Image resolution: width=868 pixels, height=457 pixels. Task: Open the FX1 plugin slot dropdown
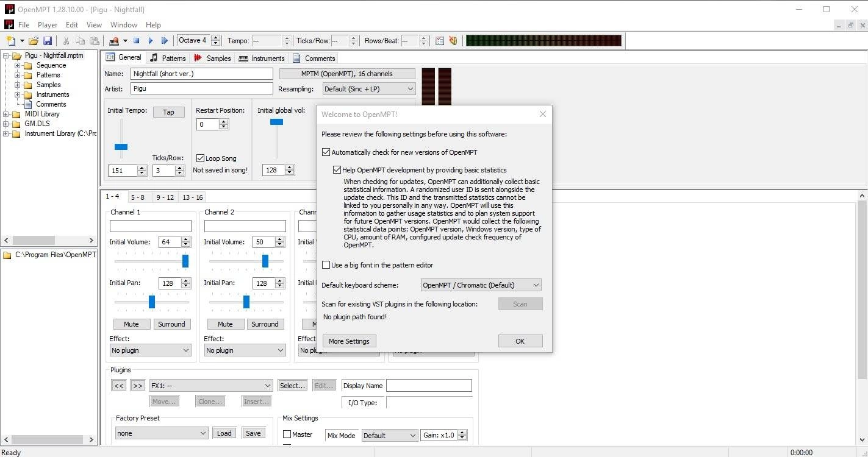pos(211,386)
